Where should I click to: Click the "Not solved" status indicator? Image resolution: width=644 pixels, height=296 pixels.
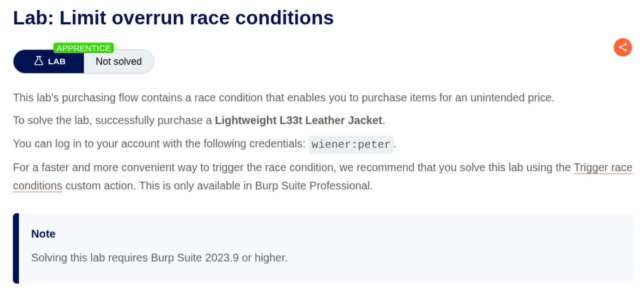click(119, 62)
